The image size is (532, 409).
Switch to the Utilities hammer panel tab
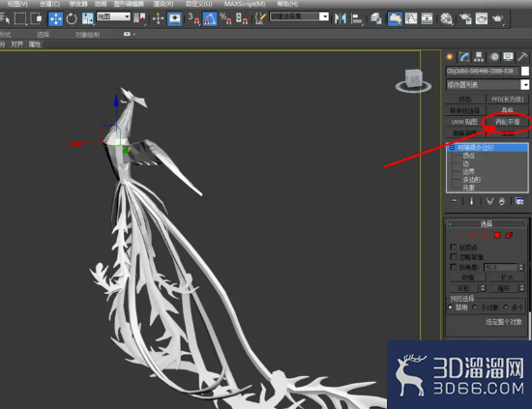tap(522, 57)
